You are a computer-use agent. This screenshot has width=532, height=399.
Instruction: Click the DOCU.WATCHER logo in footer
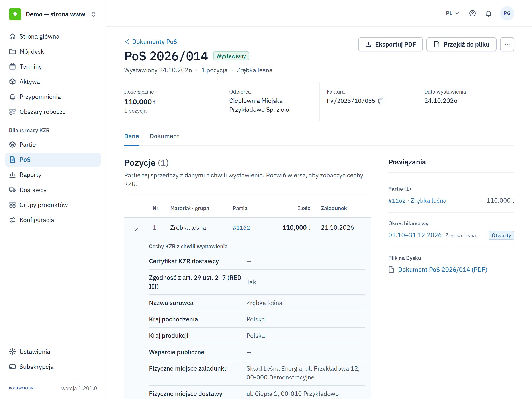[21, 388]
